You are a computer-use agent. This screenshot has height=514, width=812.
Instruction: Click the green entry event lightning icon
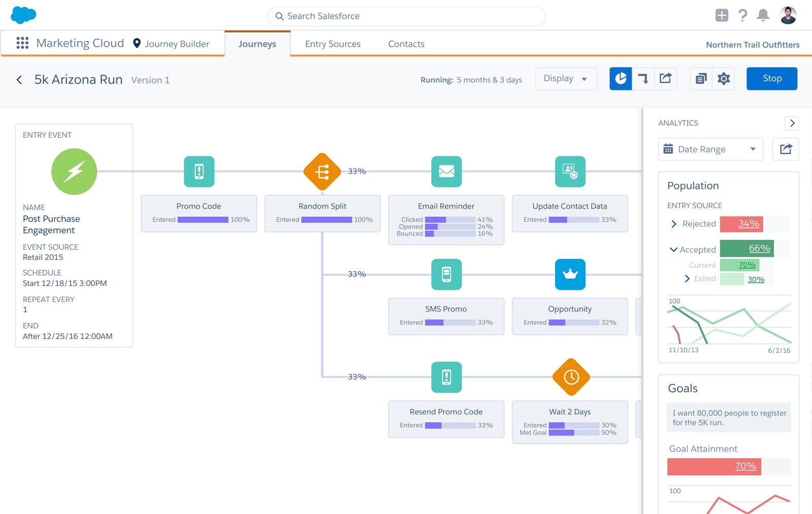(74, 172)
